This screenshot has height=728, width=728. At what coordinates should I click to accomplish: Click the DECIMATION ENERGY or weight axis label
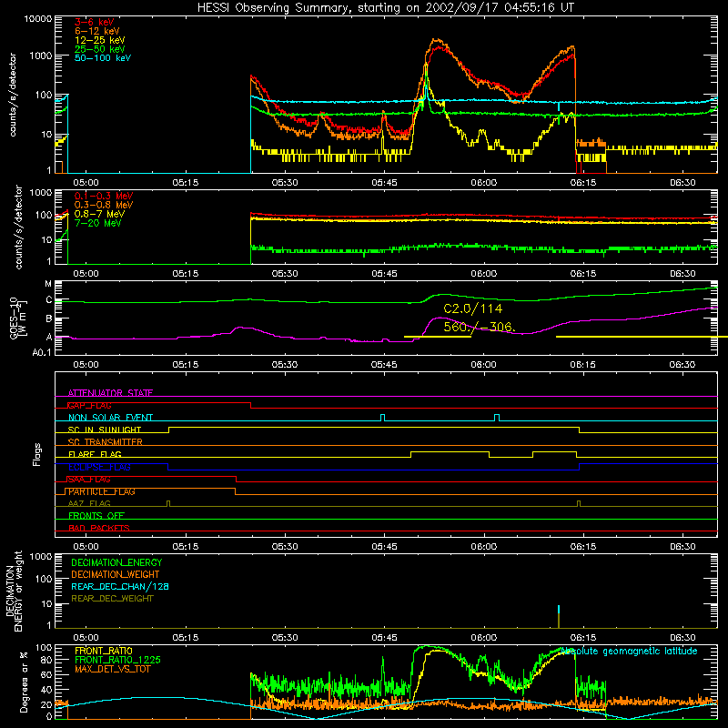pyautogui.click(x=14, y=591)
